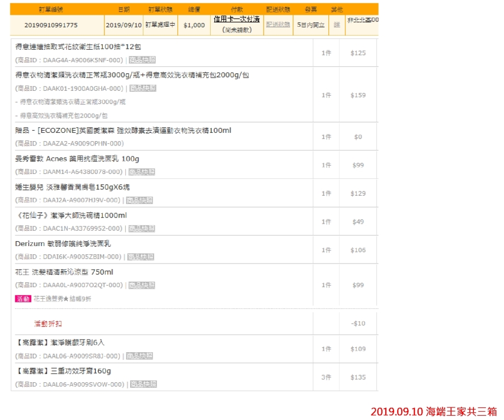
Task: Open 商品快照 for Derizum 洗面乳
Action: 141,256
